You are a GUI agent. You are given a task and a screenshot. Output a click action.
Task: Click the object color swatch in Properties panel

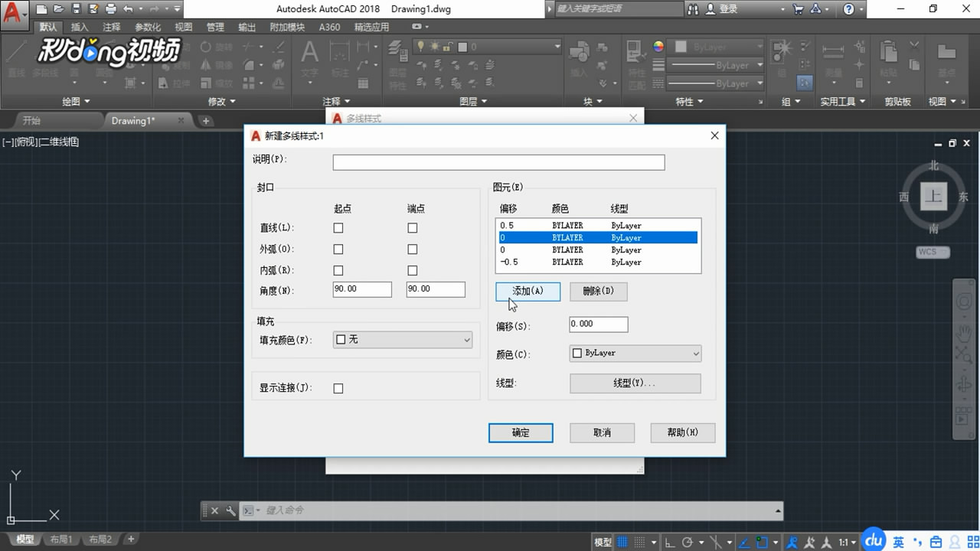tap(681, 47)
